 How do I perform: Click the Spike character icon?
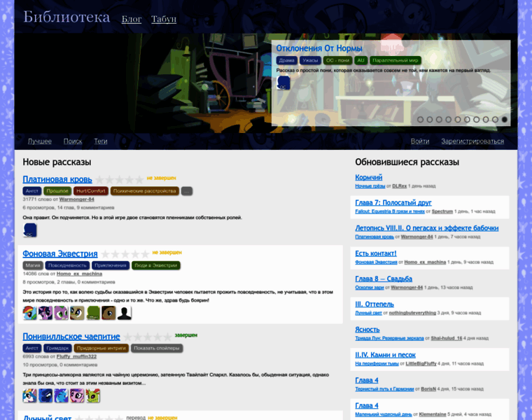(61, 313)
